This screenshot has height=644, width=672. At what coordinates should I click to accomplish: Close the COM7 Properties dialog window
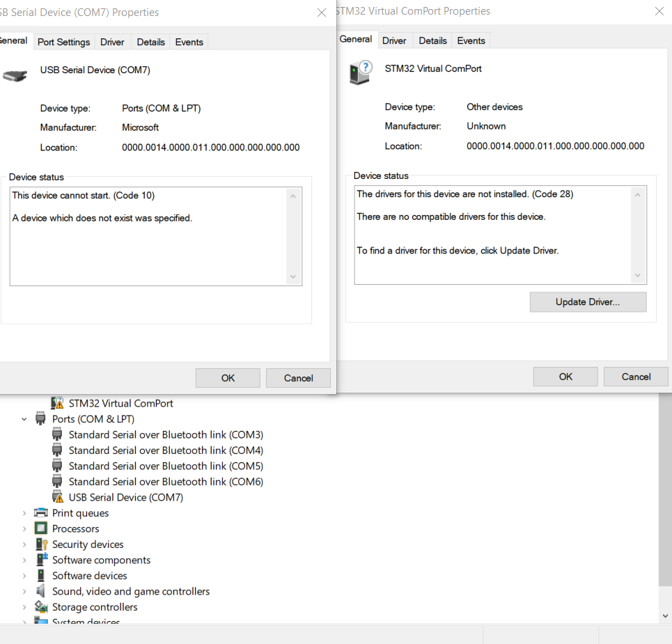322,13
